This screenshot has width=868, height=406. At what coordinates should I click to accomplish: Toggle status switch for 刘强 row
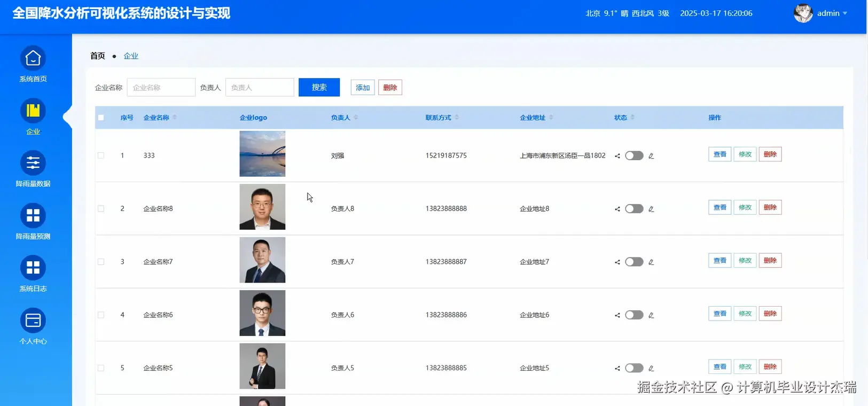coord(634,155)
